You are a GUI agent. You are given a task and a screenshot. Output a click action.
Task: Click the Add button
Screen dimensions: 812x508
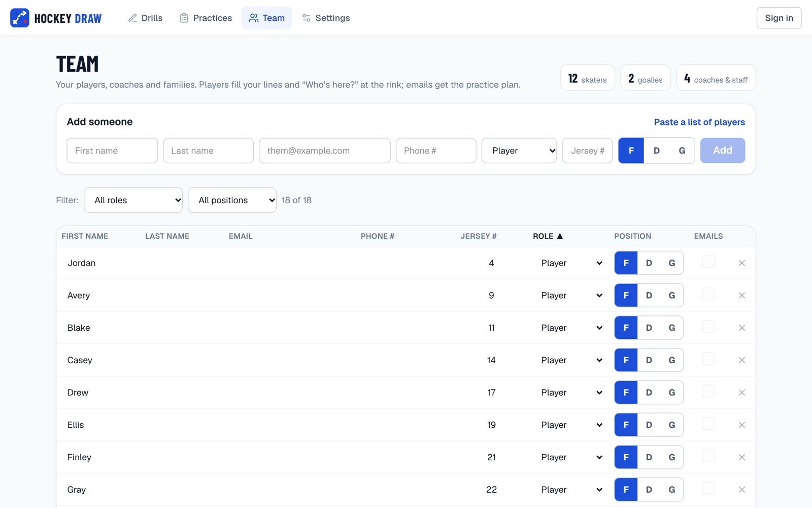(x=723, y=151)
